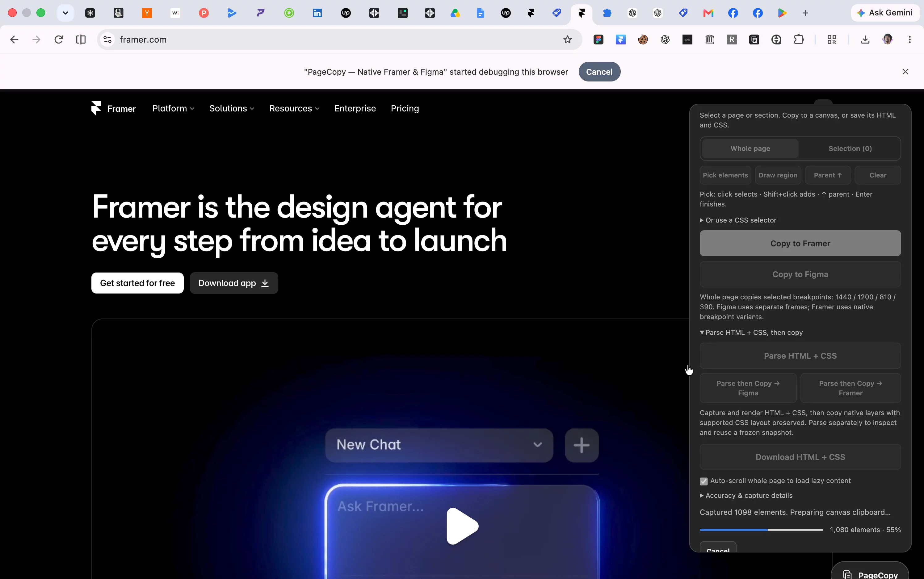The height and width of the screenshot is (579, 924).
Task: Click the Framer logo on the page
Action: [x=113, y=109]
